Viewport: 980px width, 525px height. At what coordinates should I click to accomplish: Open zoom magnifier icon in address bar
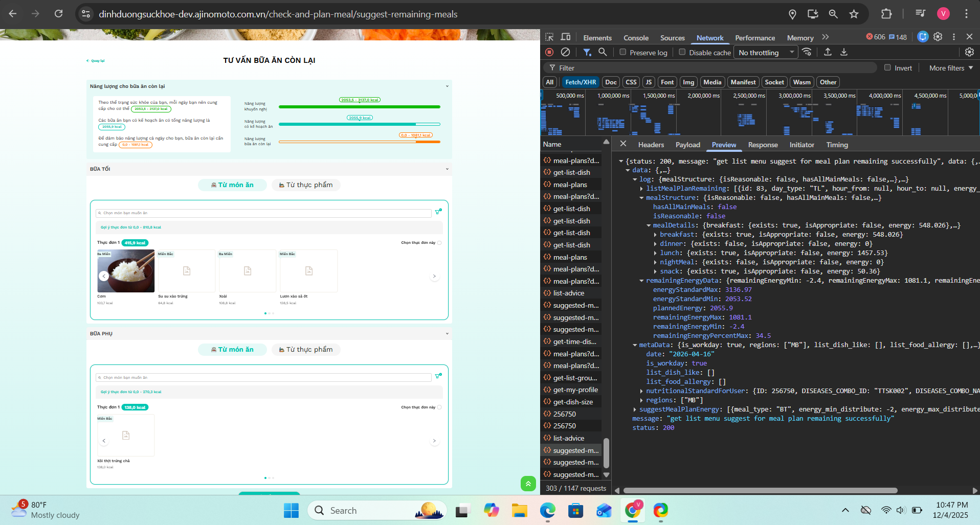[x=833, y=14]
